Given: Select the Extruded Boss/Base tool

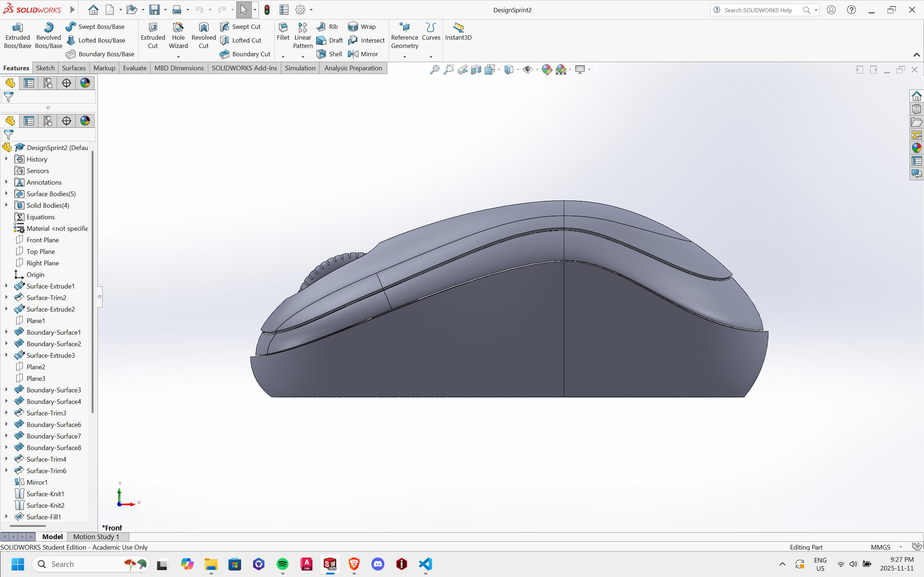Looking at the screenshot, I should coord(17,35).
